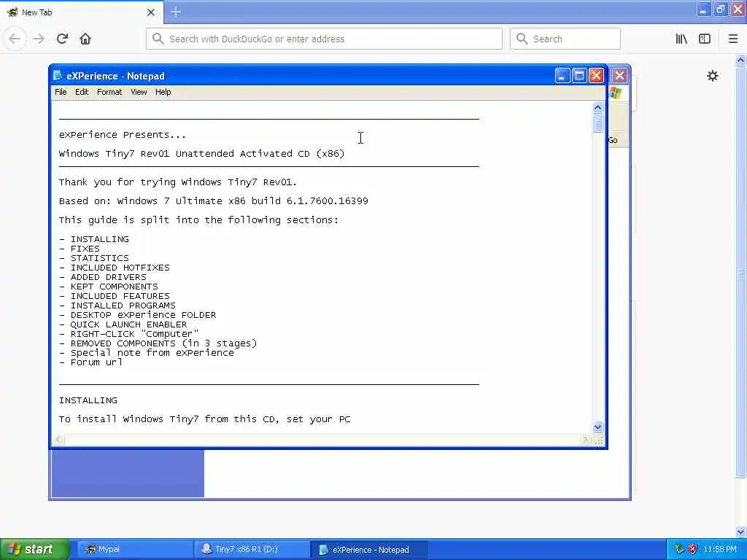Click '- FIXES' list line

pos(79,249)
